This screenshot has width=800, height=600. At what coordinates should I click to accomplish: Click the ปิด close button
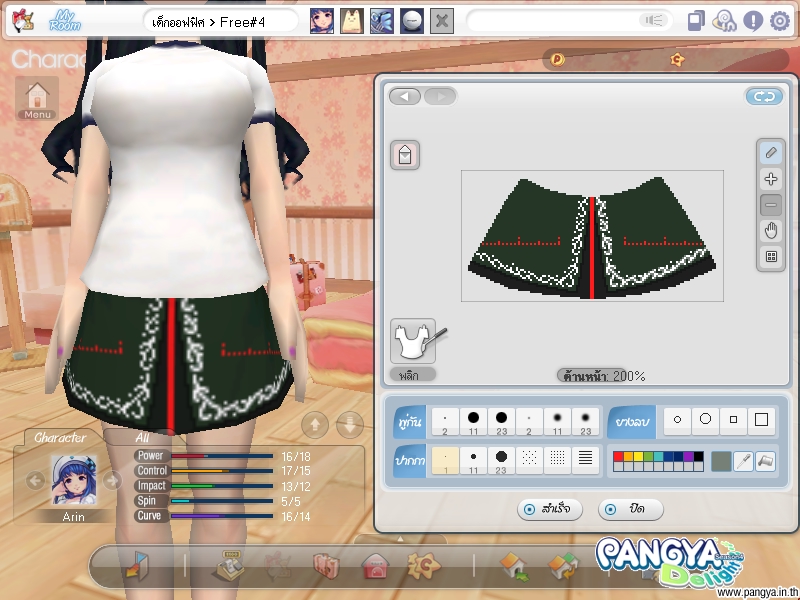point(631,509)
